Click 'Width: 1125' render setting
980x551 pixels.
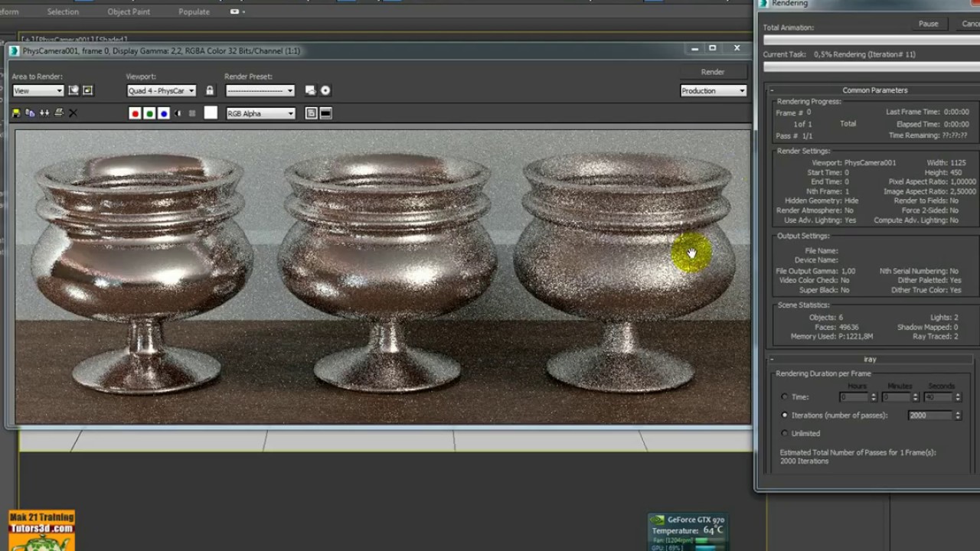[x=946, y=163]
